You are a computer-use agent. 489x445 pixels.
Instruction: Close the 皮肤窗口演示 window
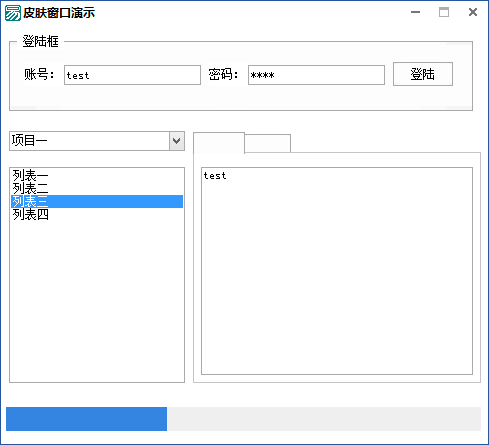[473, 12]
